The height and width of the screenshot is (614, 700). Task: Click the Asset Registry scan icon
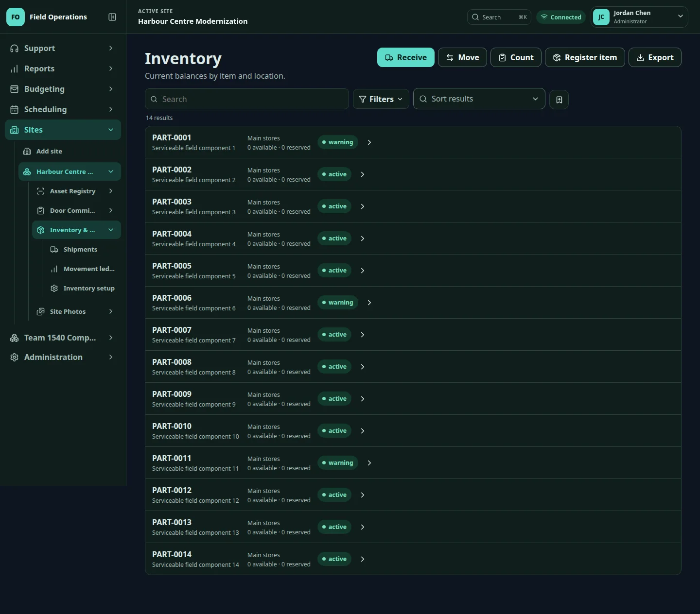point(41,191)
